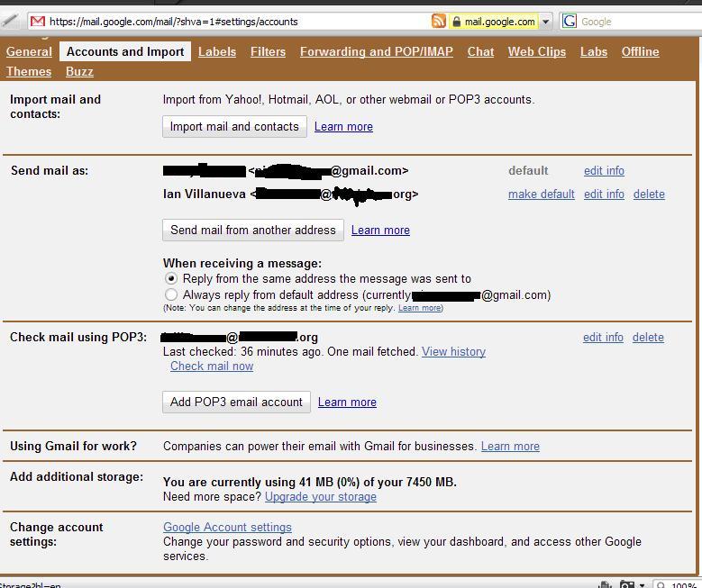Switch to Web Clips tab

[x=537, y=51]
